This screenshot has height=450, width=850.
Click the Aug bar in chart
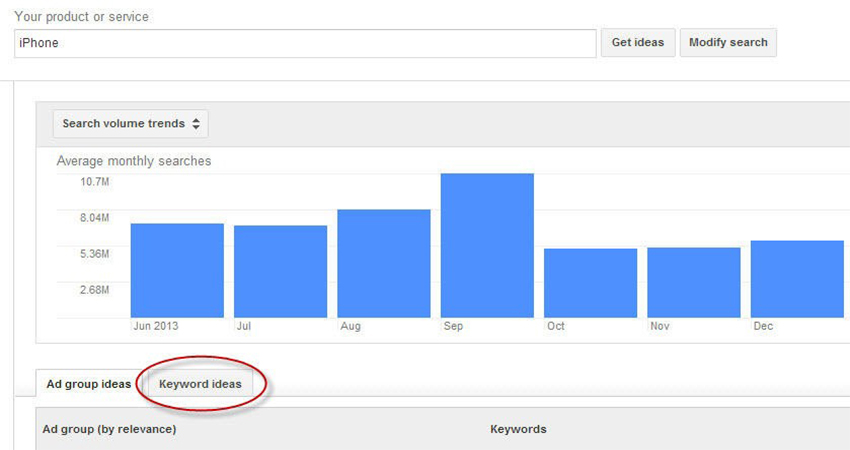pyautogui.click(x=384, y=263)
